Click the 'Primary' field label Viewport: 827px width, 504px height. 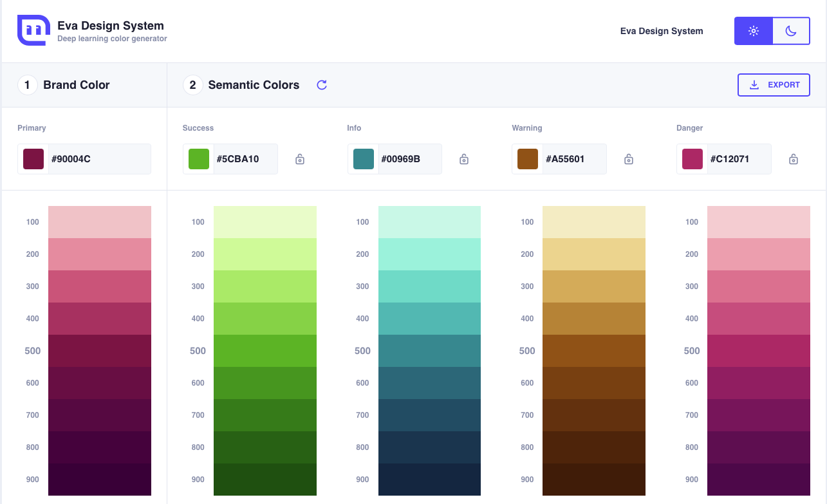[32, 128]
